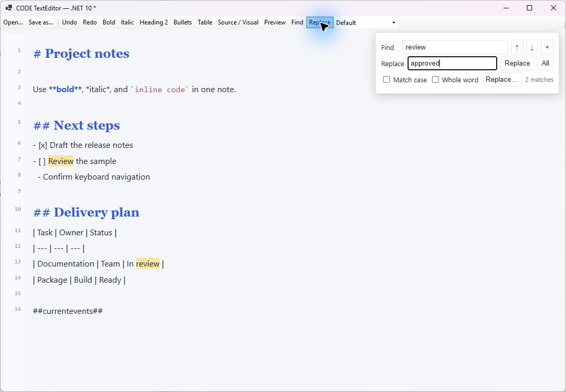Close the find and replace panel

(x=547, y=47)
